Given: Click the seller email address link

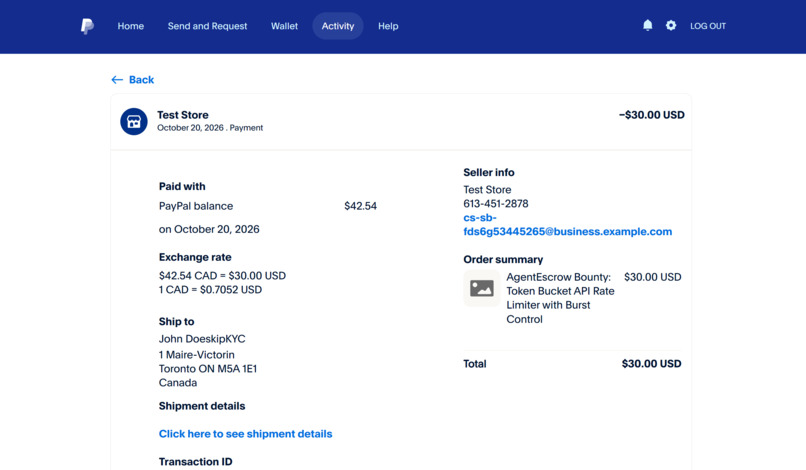Looking at the screenshot, I should pyautogui.click(x=567, y=225).
